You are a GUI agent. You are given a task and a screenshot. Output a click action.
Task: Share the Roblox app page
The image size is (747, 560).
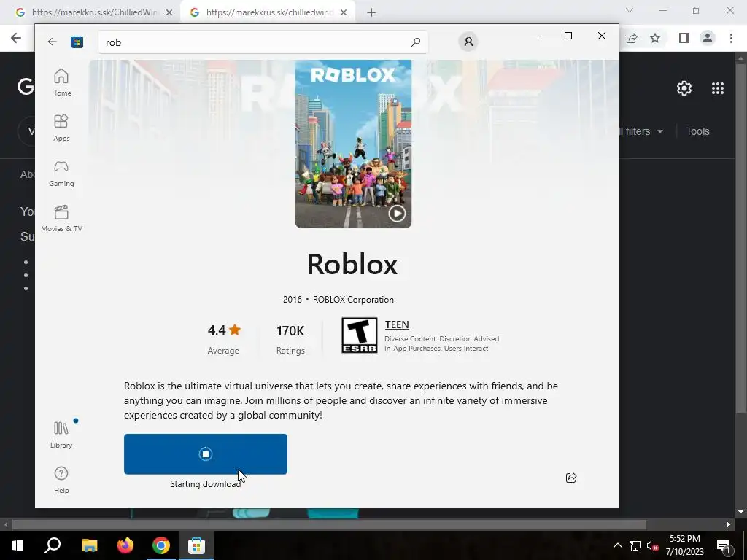pos(571,478)
